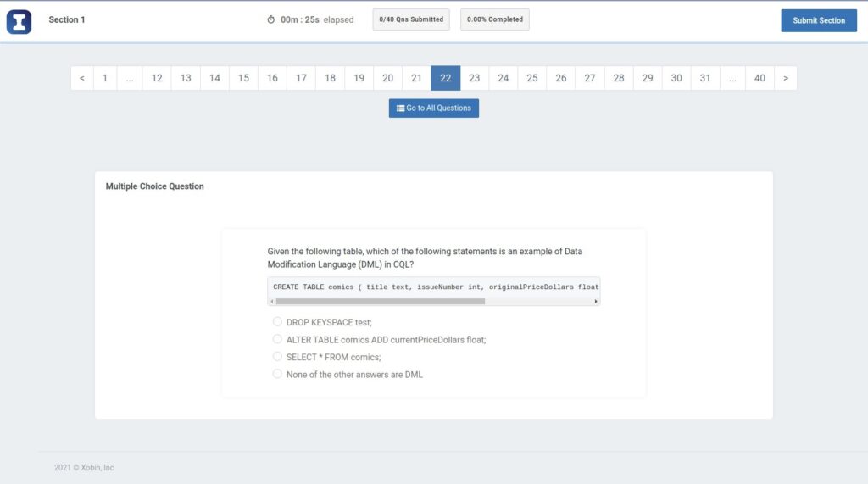Click code box scroll left arrow
Screen dimensions: 868x484
point(272,301)
